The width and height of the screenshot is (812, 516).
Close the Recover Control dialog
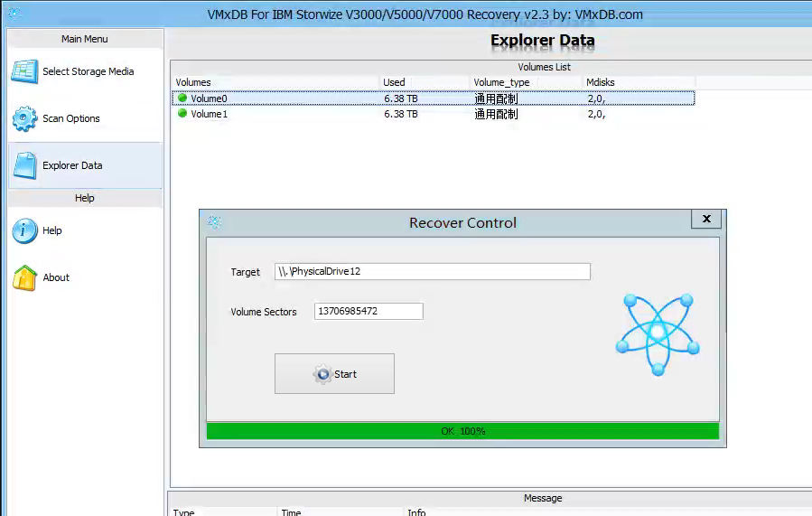click(706, 219)
